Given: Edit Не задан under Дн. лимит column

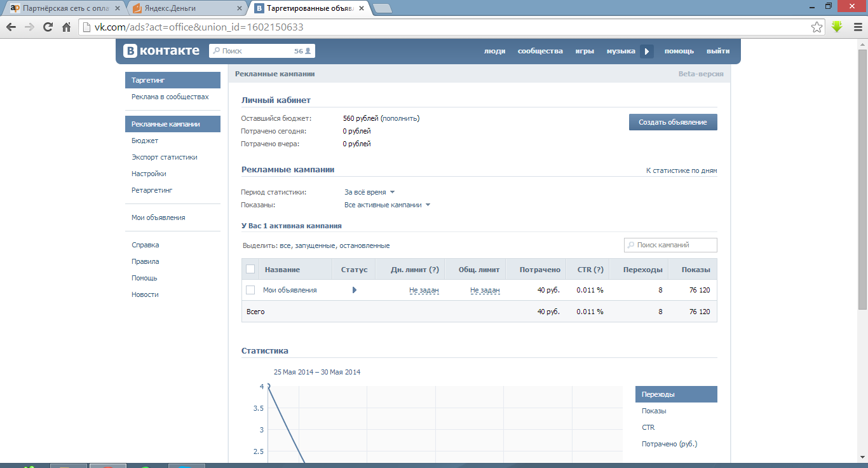Looking at the screenshot, I should pyautogui.click(x=424, y=290).
